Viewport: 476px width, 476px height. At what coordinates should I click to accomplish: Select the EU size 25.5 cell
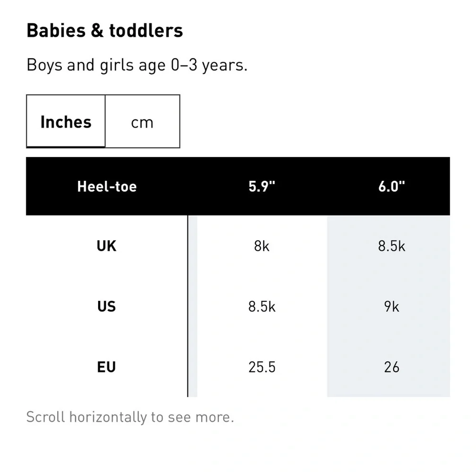[x=262, y=367]
